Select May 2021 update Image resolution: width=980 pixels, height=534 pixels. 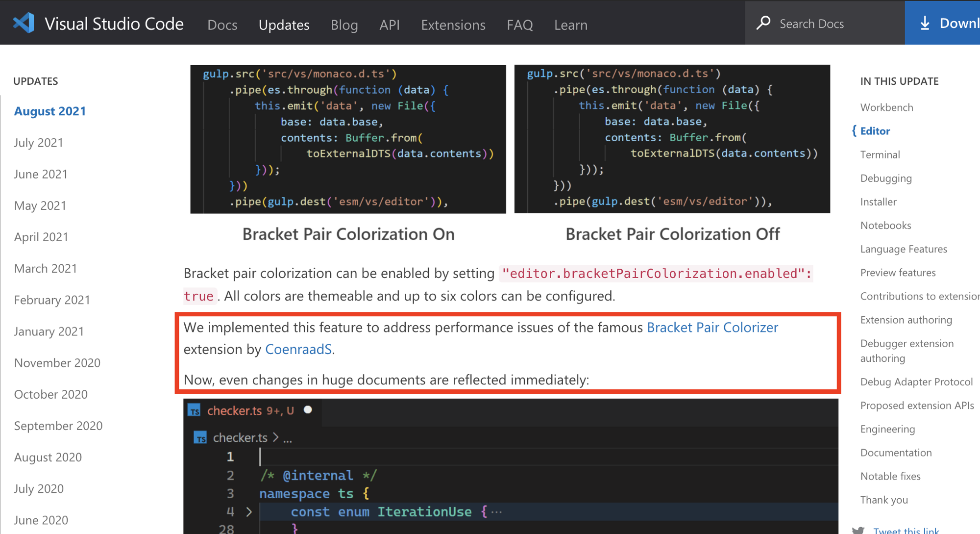[40, 205]
